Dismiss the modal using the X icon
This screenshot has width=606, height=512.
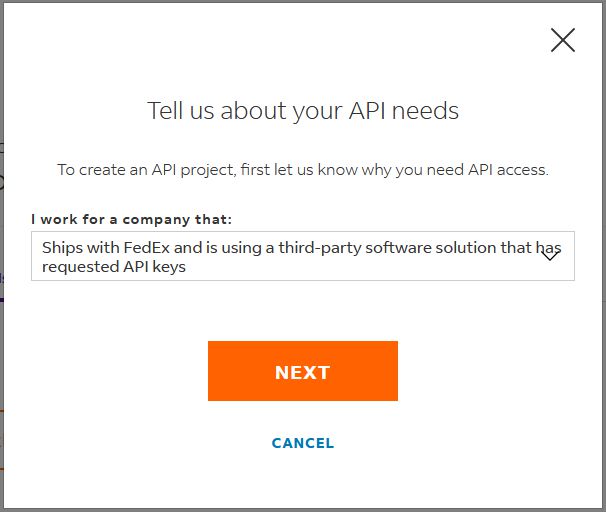[x=563, y=40]
